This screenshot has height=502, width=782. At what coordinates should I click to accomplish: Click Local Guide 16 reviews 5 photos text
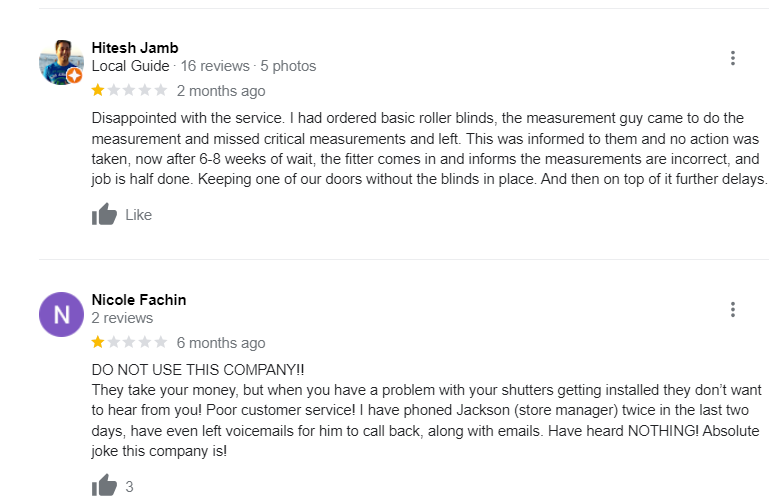[203, 66]
